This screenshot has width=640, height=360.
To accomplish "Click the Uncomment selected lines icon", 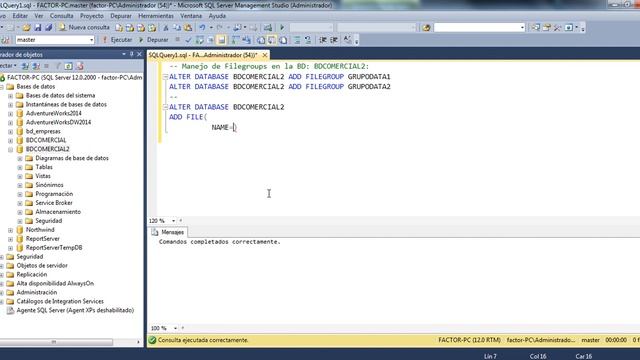I will (x=308, y=40).
